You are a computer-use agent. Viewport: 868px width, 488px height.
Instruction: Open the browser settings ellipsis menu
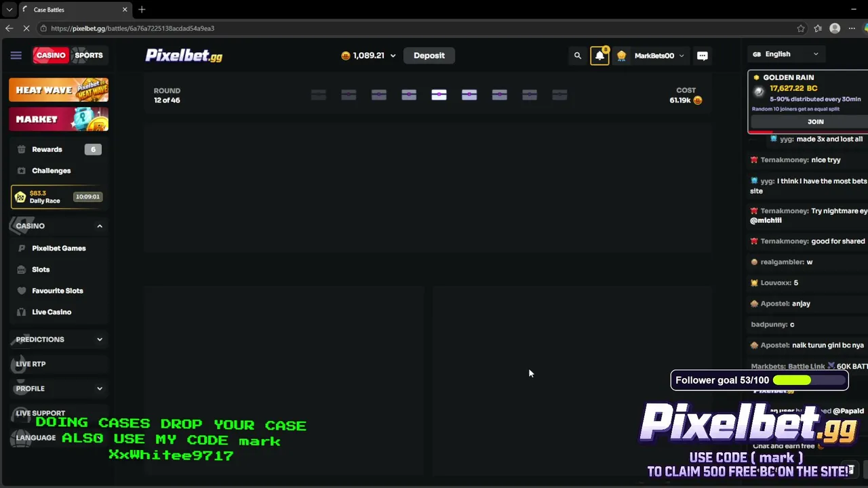click(x=852, y=28)
